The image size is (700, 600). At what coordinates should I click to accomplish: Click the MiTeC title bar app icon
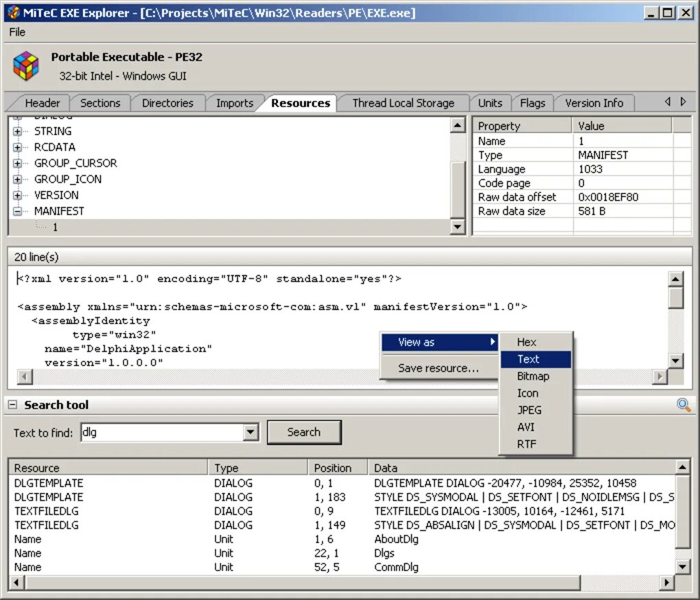coord(14,12)
